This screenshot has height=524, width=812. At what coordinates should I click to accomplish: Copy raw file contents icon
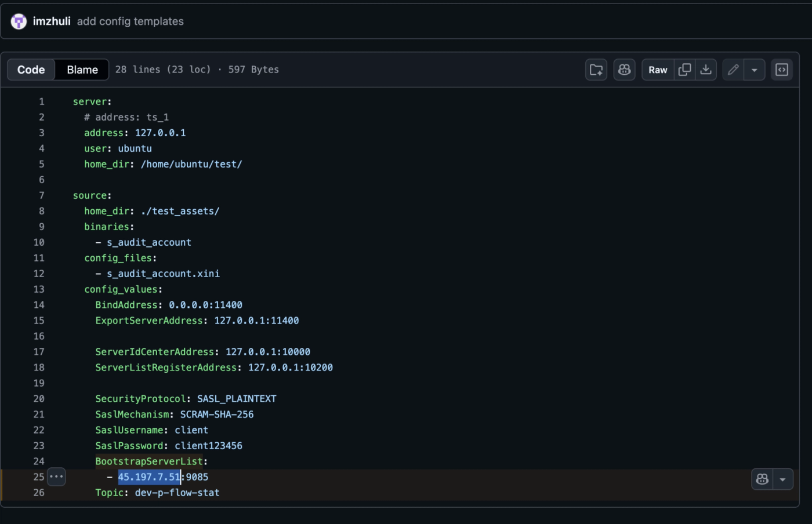pos(684,70)
